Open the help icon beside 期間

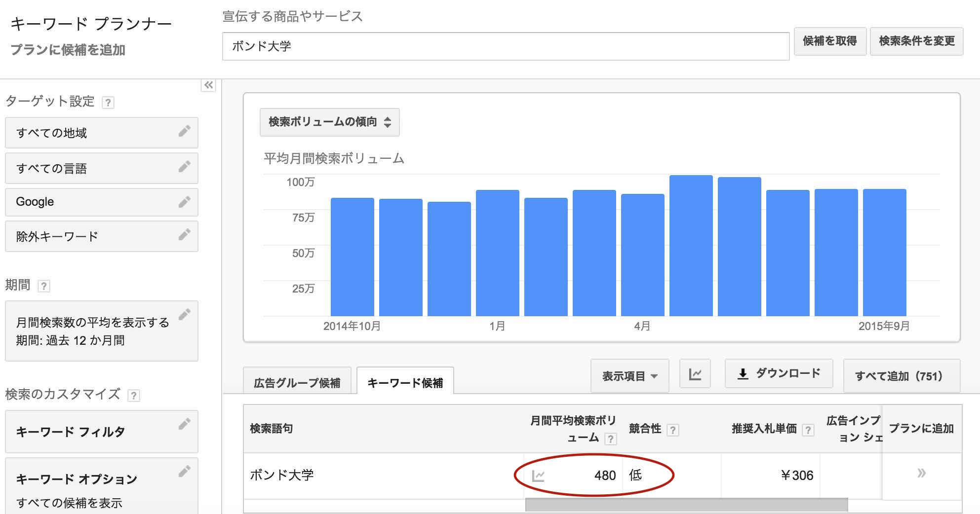pos(44,286)
